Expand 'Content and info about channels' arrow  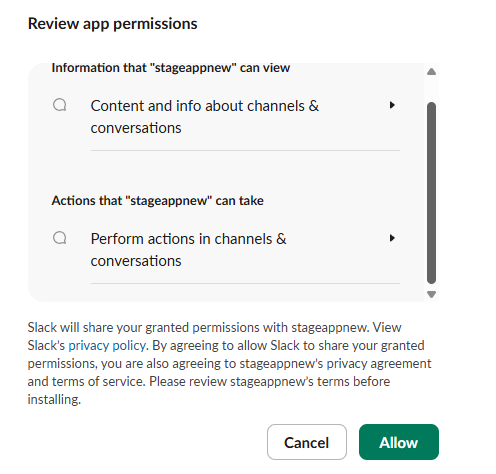392,105
